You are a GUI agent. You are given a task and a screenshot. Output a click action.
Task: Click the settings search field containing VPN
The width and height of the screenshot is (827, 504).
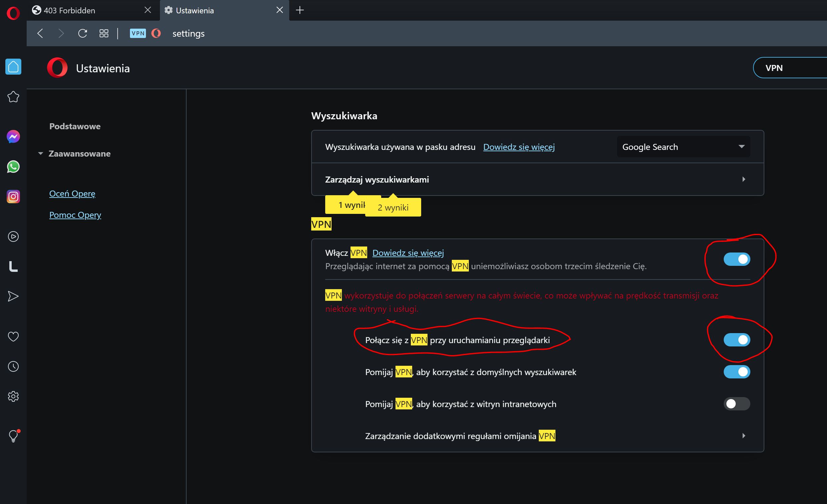click(x=790, y=68)
